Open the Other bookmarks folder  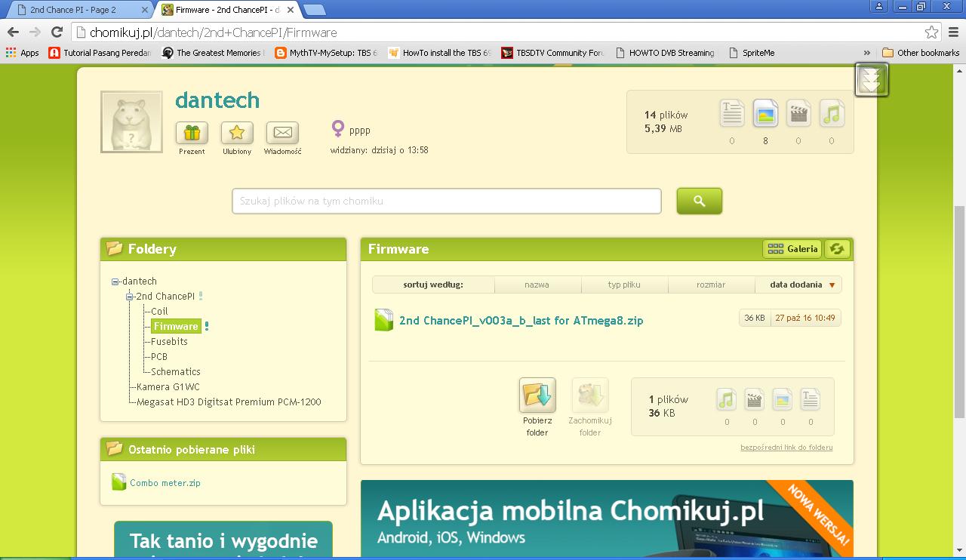click(921, 53)
